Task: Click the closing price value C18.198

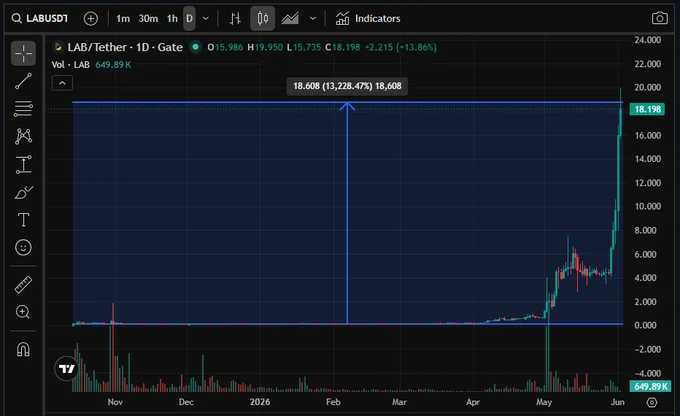Action: (x=343, y=47)
